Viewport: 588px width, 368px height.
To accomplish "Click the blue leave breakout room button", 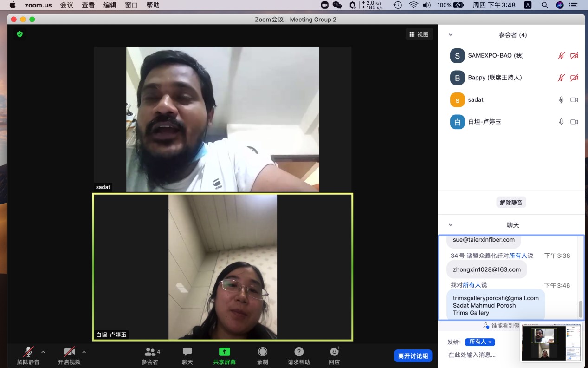I will [413, 356].
